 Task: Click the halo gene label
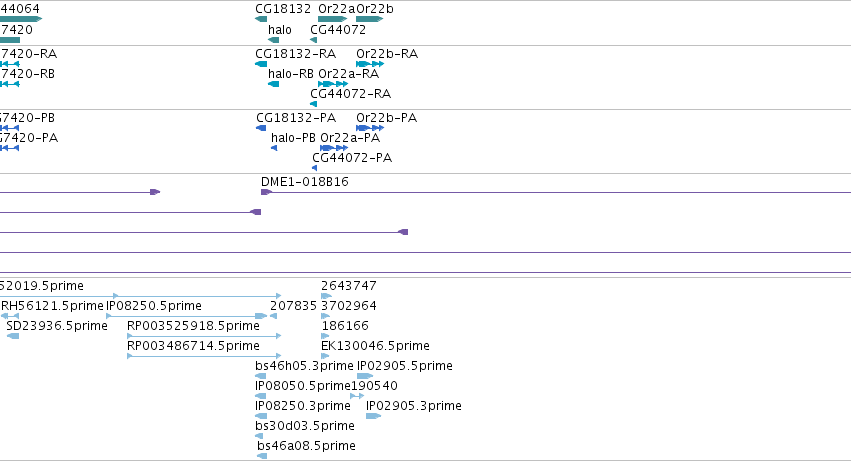point(280,30)
